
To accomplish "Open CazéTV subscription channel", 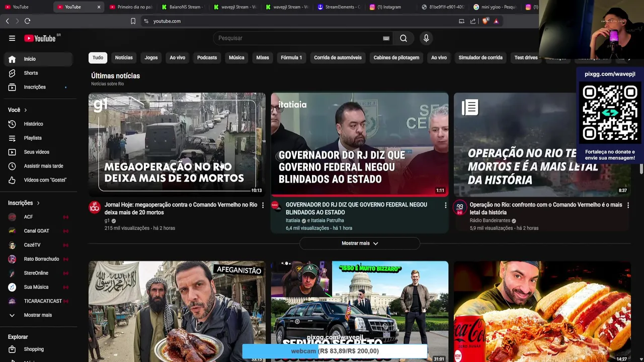I will (x=38, y=245).
